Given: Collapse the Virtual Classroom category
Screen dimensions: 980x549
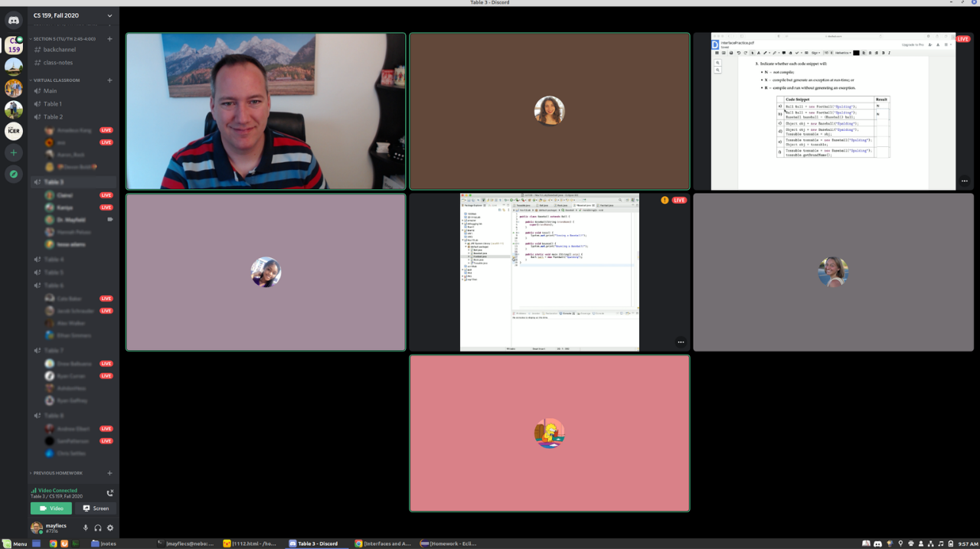Looking at the screenshot, I should pyautogui.click(x=55, y=80).
